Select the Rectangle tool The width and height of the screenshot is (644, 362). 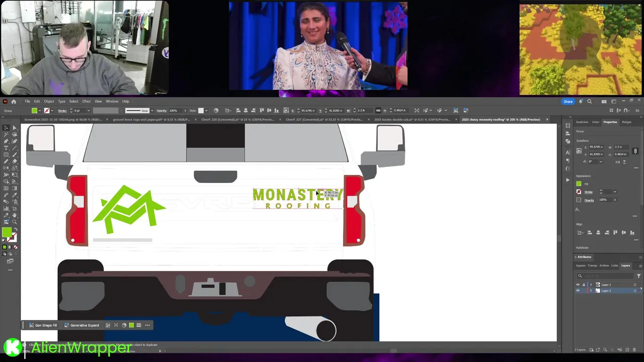(6, 154)
